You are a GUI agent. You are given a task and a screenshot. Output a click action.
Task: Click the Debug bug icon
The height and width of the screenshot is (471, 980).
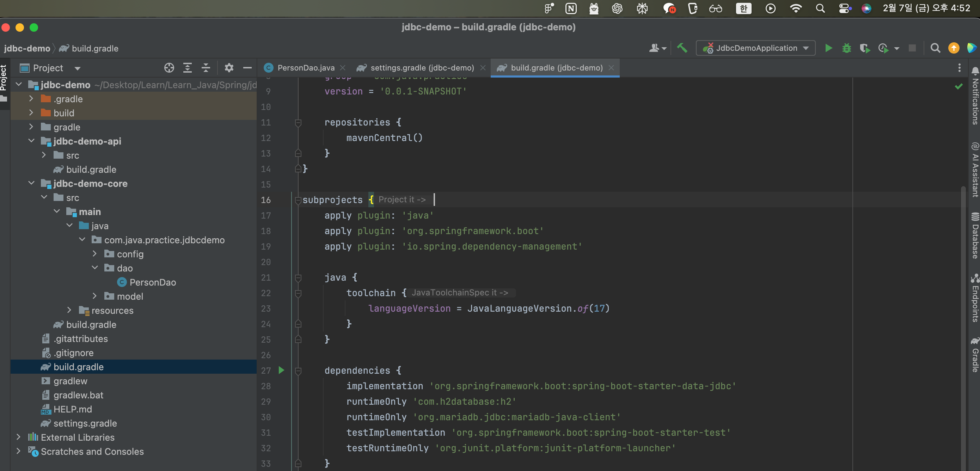(846, 48)
